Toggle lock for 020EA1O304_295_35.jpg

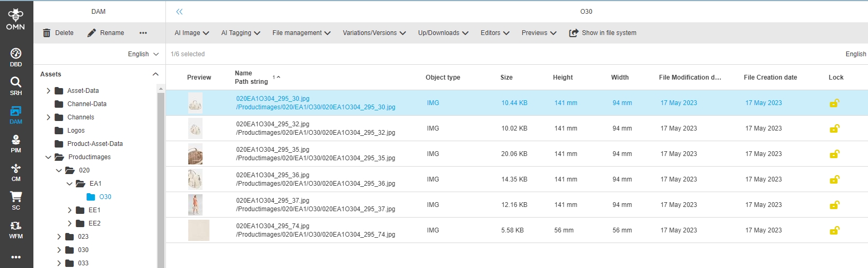coord(834,154)
